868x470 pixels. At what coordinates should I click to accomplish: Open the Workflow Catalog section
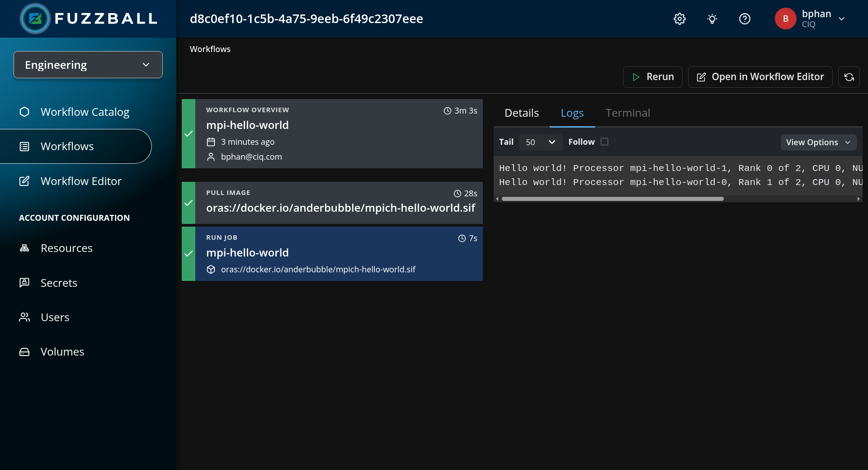(x=85, y=112)
